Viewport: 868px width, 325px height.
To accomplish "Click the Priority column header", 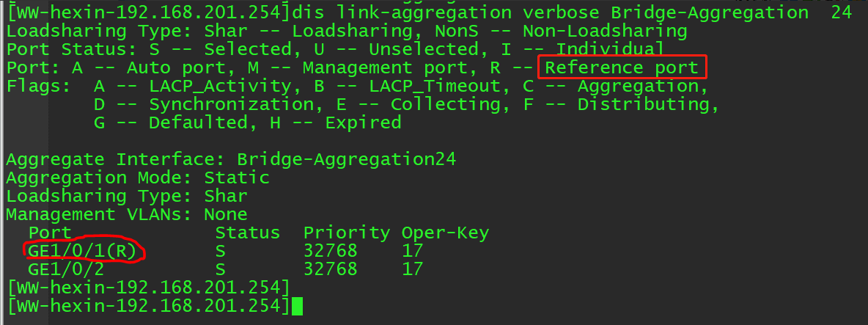I will (346, 233).
